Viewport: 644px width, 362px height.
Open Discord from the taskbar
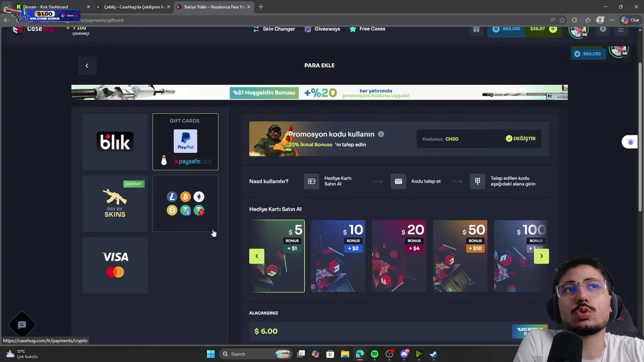404,354
